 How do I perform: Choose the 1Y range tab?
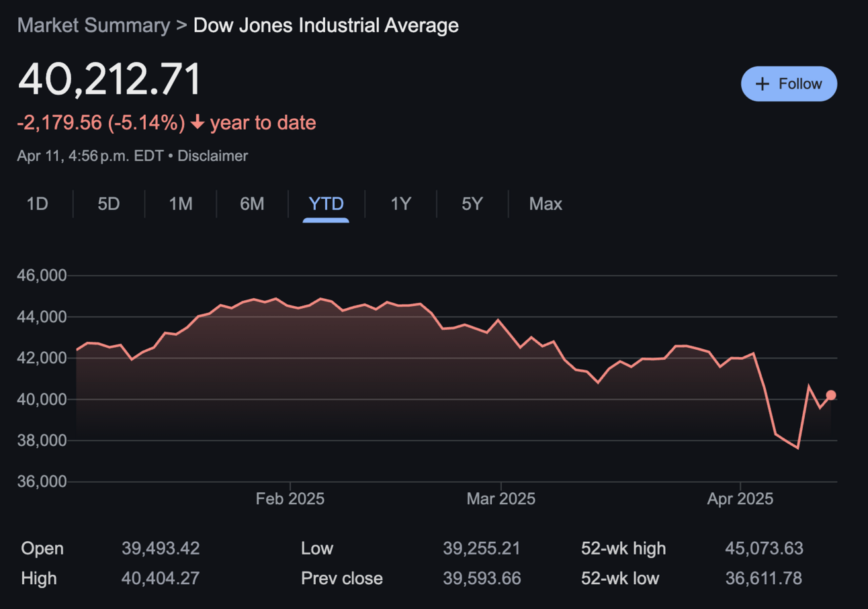tap(401, 203)
